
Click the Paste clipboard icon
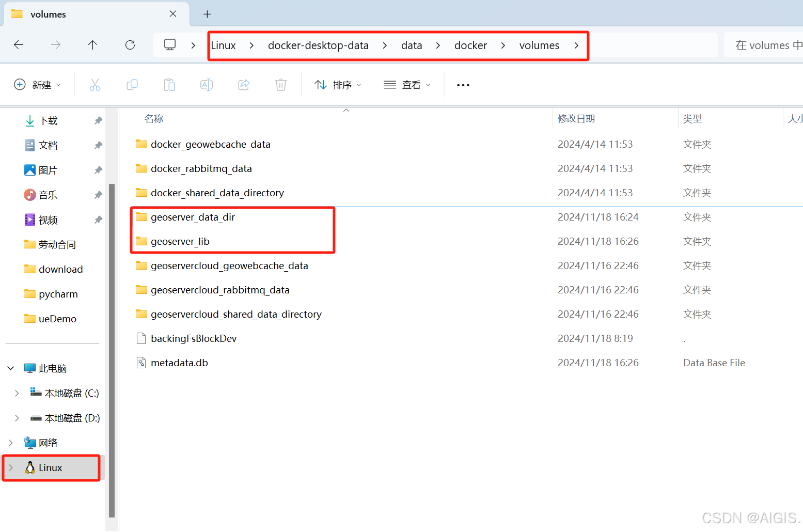[x=169, y=85]
